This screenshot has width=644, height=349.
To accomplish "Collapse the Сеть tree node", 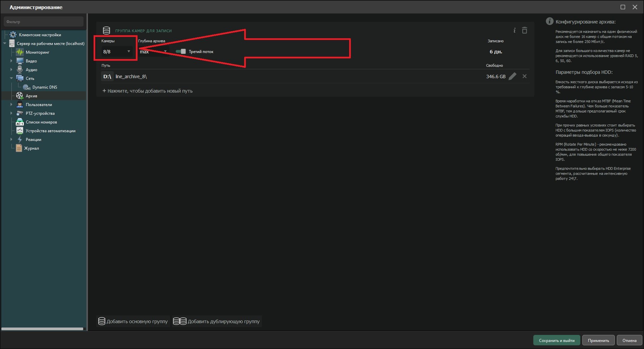I will (11, 79).
